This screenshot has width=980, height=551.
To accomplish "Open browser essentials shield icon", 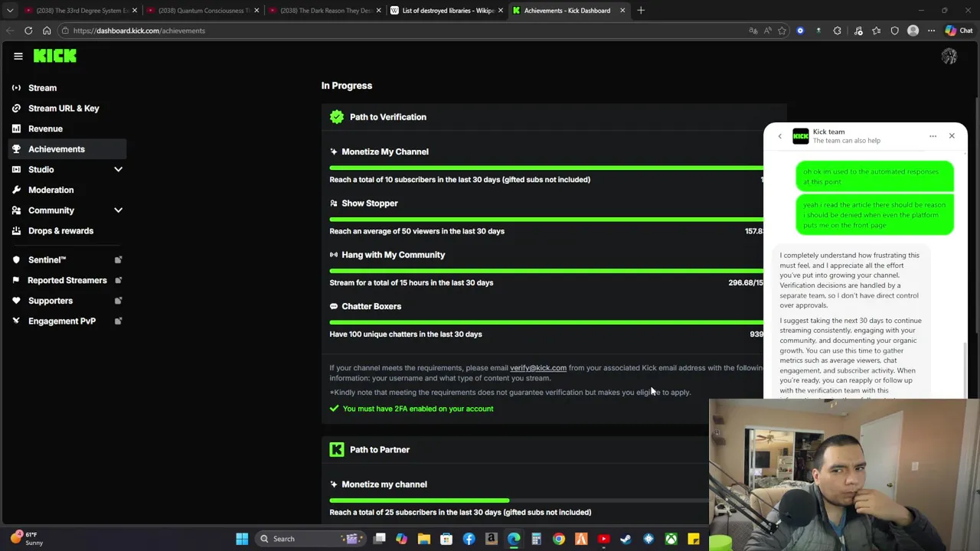I will (x=894, y=31).
